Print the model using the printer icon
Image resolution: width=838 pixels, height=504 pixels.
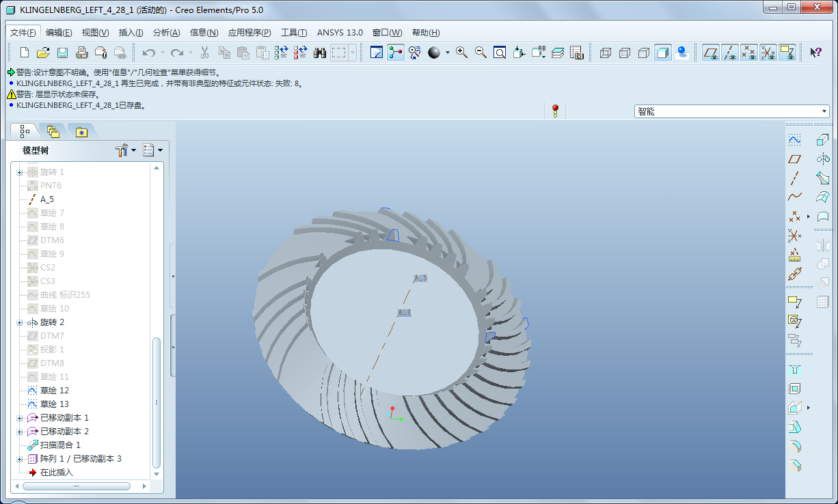81,53
